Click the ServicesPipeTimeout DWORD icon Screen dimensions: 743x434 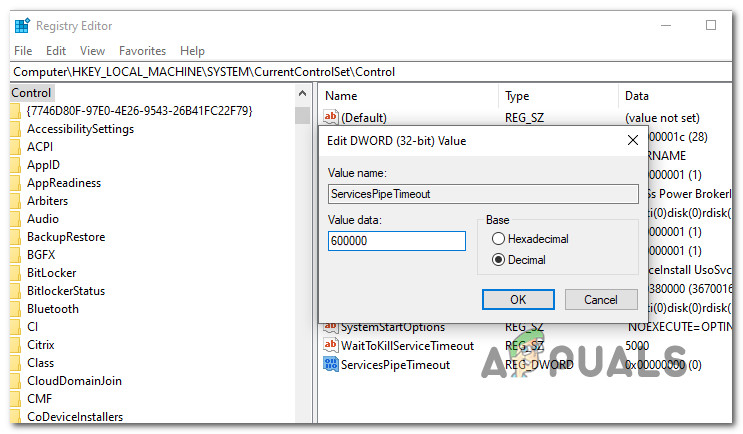pos(331,364)
